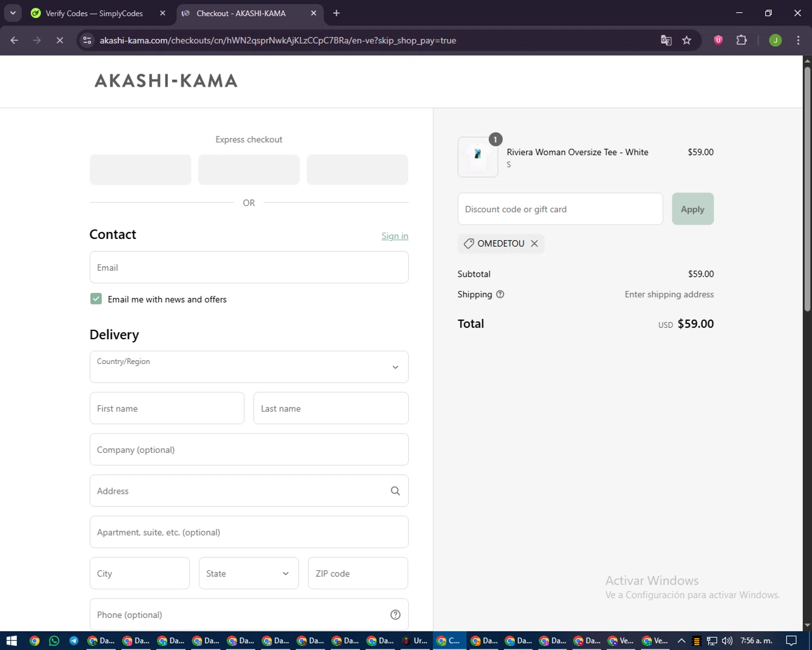The image size is (812, 650).
Task: Select the Checkout - AKASHI-KAMA tab
Action: tap(241, 13)
